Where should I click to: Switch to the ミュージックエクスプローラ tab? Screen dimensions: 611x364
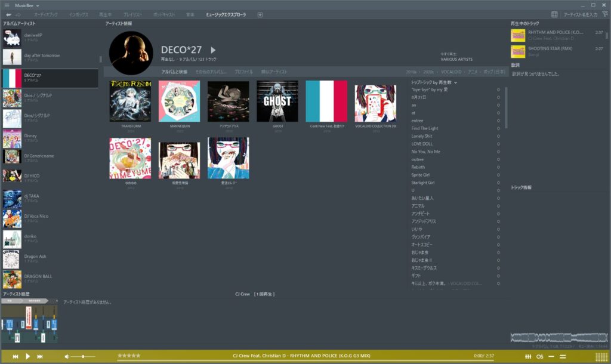[226, 15]
